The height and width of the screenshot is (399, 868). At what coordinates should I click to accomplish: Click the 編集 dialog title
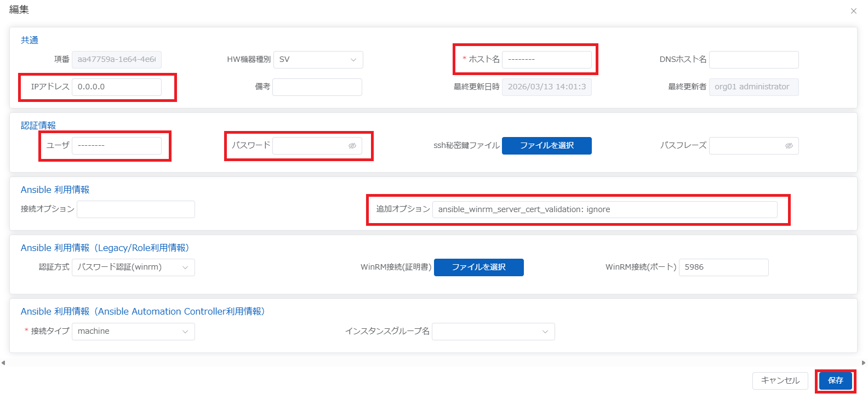pos(19,10)
